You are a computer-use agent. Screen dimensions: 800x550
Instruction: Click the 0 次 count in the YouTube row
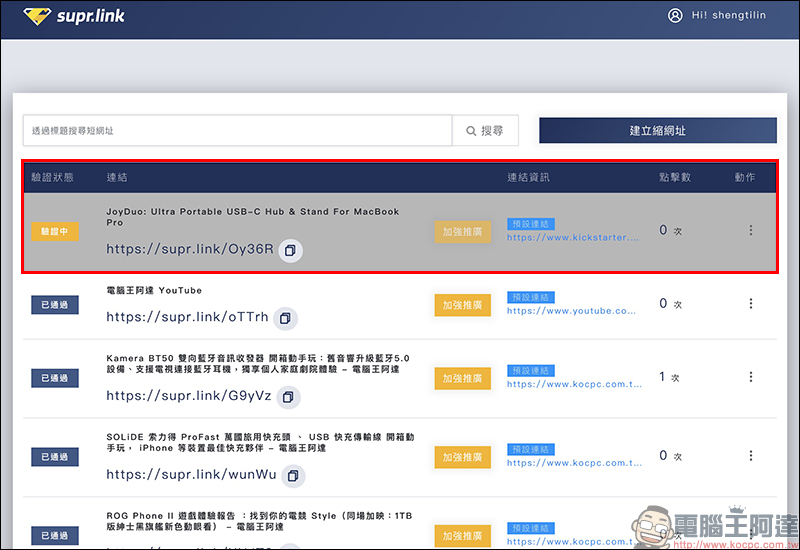pyautogui.click(x=670, y=304)
